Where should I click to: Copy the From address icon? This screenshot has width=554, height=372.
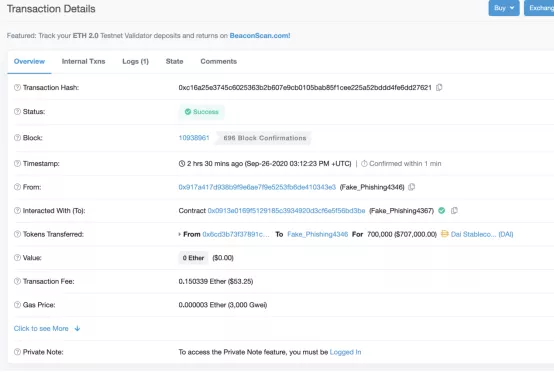(412, 187)
